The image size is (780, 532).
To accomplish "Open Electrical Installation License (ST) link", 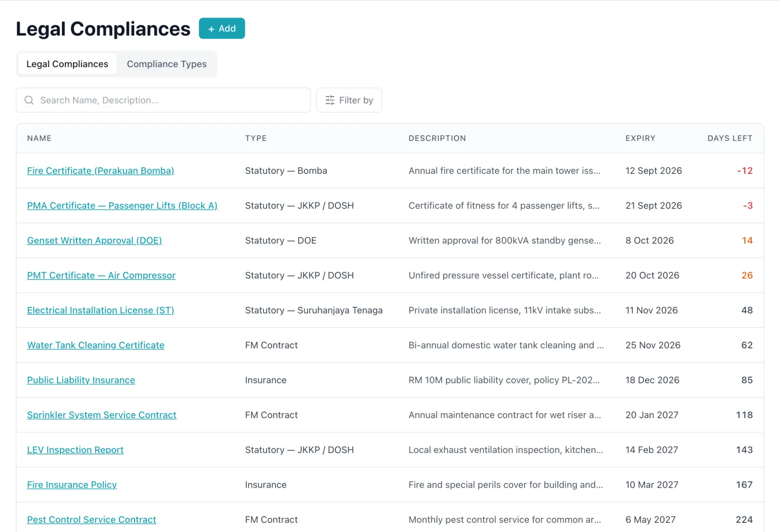I will 100,310.
